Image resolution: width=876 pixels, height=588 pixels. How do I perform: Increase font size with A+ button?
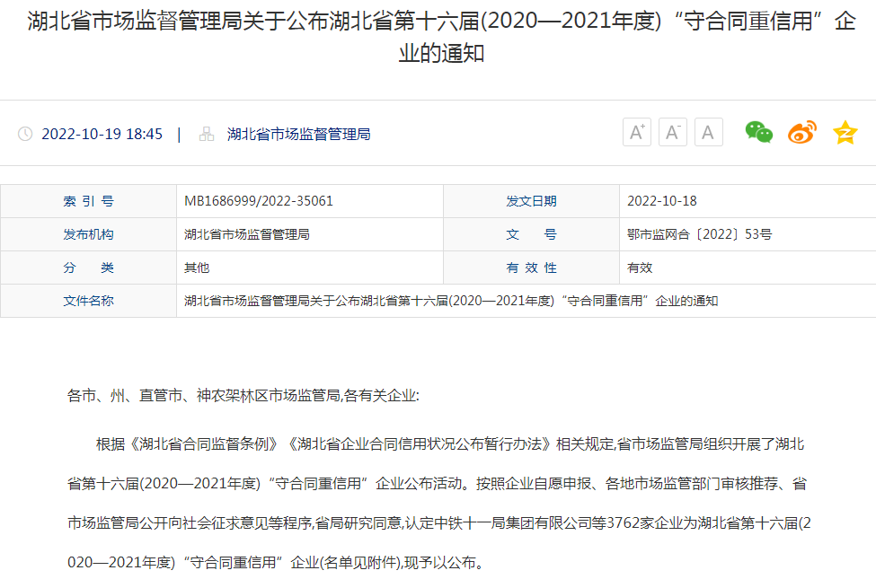(637, 132)
